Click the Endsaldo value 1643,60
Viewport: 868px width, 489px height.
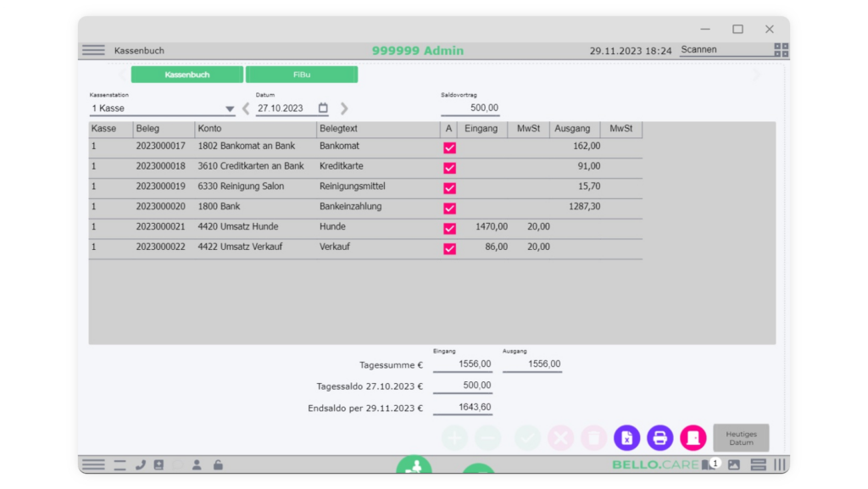point(463,407)
